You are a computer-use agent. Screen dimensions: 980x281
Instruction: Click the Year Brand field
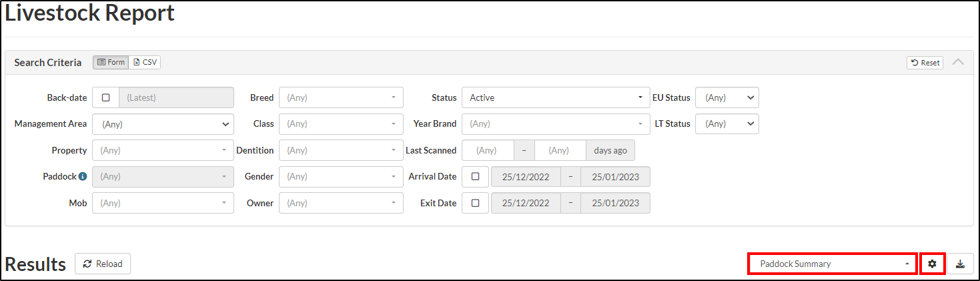click(555, 123)
